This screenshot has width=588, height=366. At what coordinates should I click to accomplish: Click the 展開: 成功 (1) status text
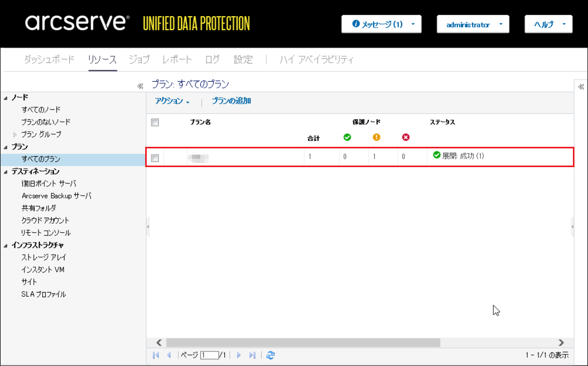(464, 156)
